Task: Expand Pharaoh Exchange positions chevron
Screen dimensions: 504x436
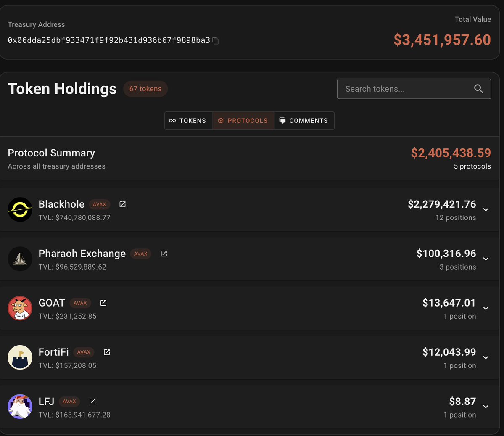Action: [486, 259]
